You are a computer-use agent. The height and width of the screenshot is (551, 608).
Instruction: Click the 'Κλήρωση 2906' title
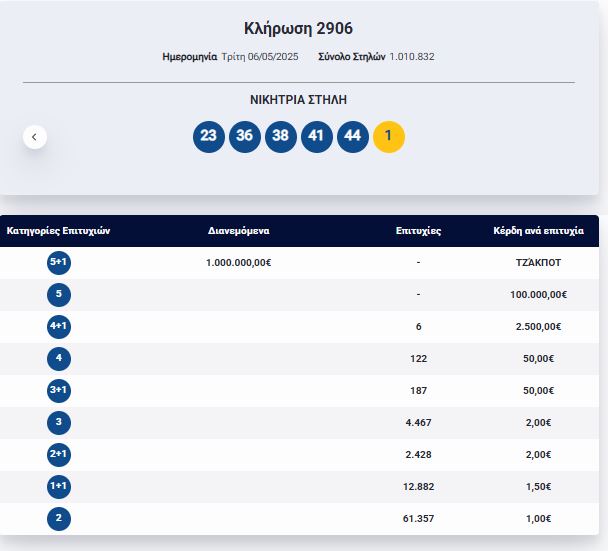point(298,28)
